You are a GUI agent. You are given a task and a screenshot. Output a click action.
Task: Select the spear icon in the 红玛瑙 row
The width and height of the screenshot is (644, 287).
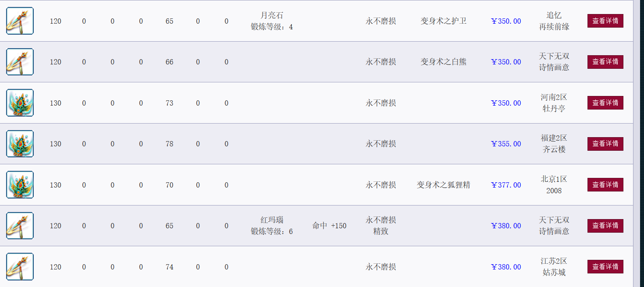[20, 226]
